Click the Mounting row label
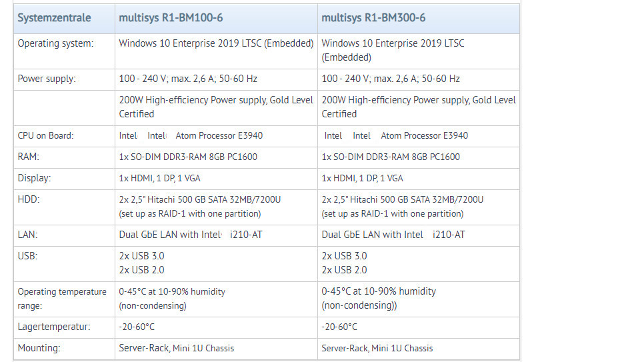 39,349
